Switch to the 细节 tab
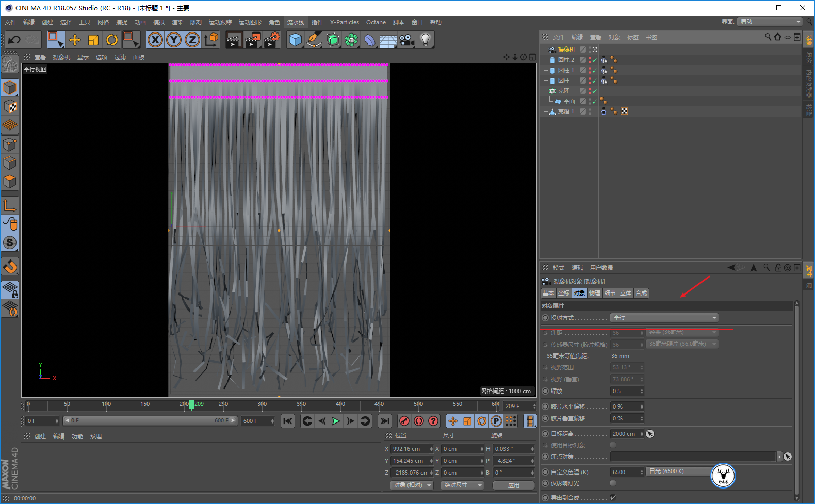The image size is (815, 504). pyautogui.click(x=610, y=293)
